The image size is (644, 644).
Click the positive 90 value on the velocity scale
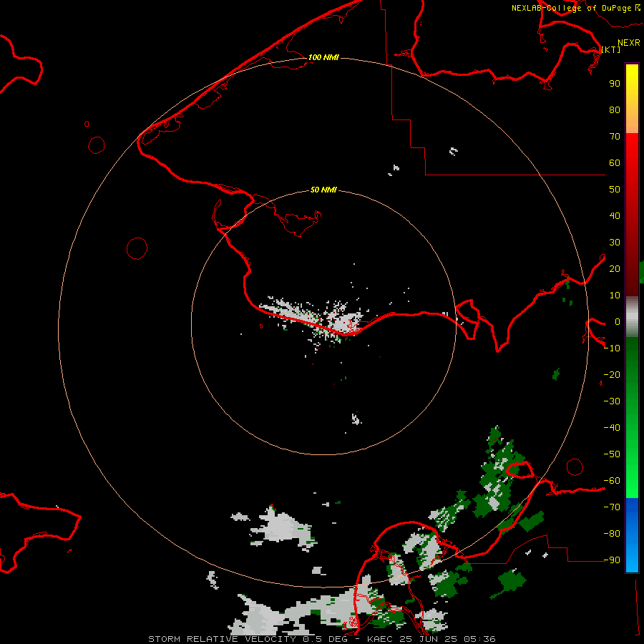[615, 84]
